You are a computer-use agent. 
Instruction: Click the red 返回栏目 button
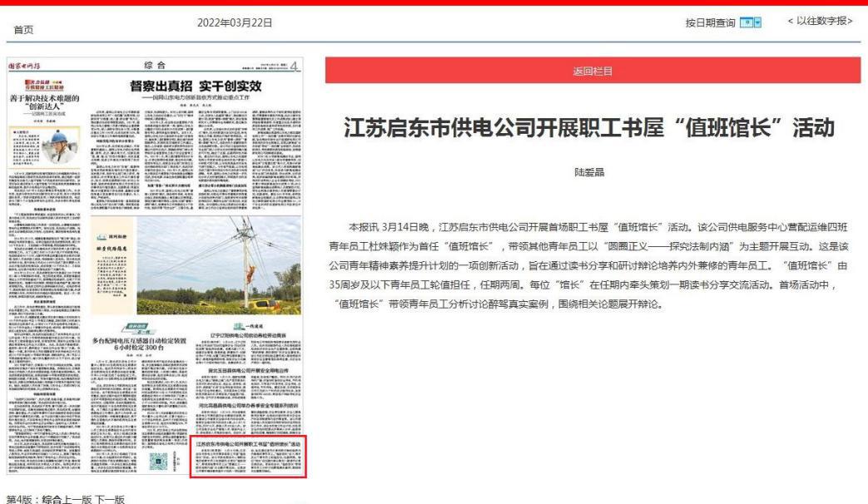[x=593, y=71]
